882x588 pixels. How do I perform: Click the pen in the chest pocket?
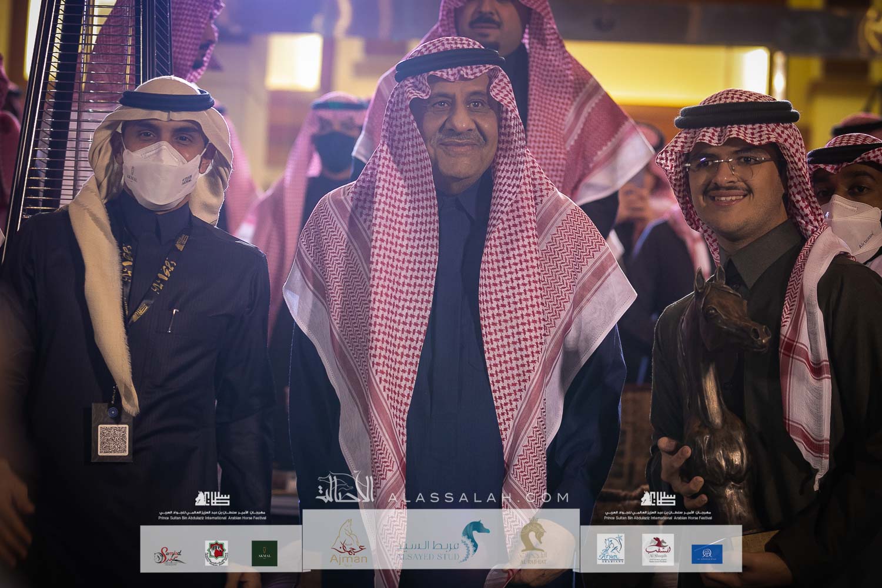click(x=175, y=319)
